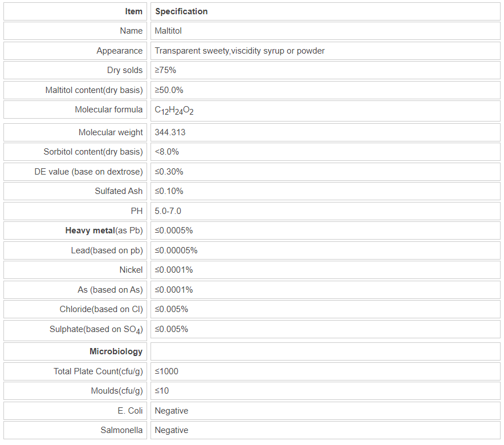Select the 344.313 molecular weight value
This screenshot has height=445, width=504.
point(170,132)
